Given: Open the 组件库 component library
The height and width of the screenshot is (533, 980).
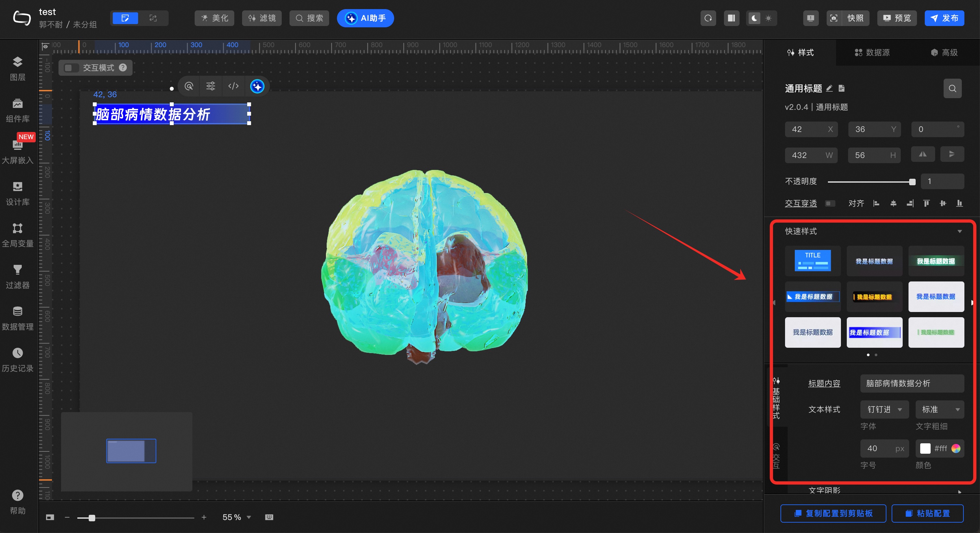Looking at the screenshot, I should pyautogui.click(x=18, y=110).
